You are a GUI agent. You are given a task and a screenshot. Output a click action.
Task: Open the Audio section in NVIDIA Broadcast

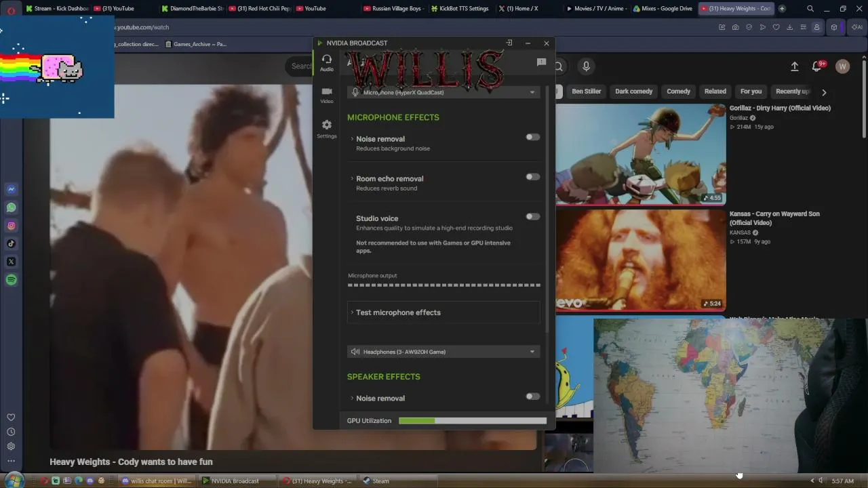[x=327, y=63]
